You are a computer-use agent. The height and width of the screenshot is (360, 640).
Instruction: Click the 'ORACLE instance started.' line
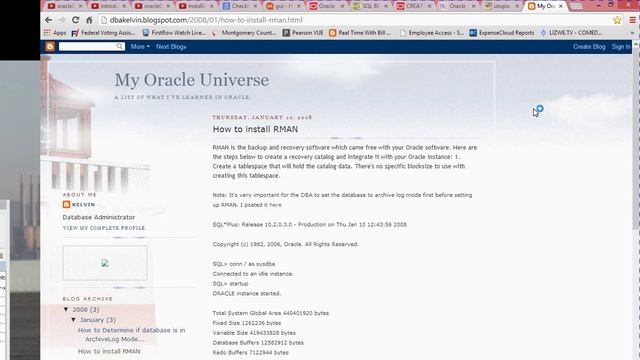point(247,293)
